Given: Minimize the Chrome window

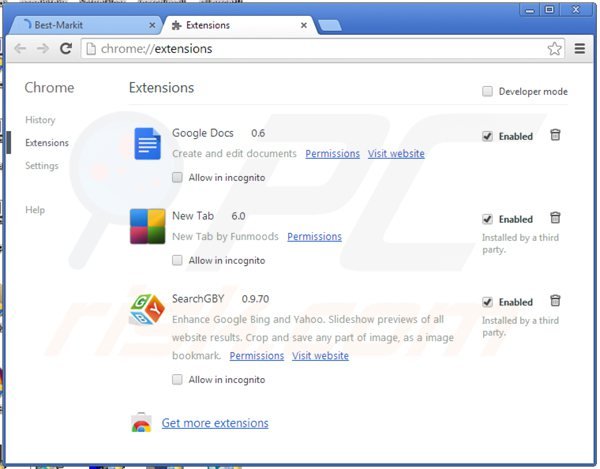Looking at the screenshot, I should tap(530, 10).
